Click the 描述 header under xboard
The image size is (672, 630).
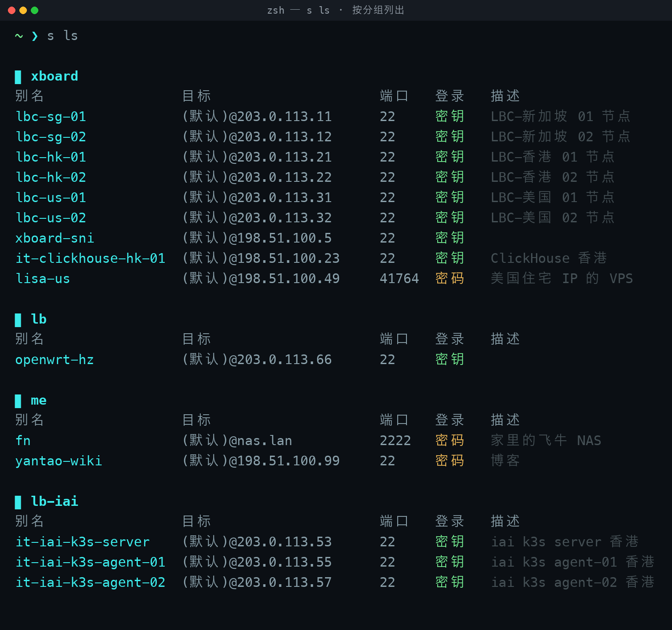click(x=505, y=96)
